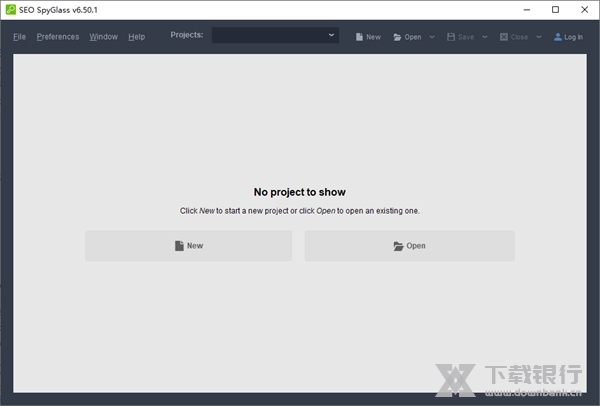Expand the arrow next to toolbar Close
The image size is (600, 406).
538,37
